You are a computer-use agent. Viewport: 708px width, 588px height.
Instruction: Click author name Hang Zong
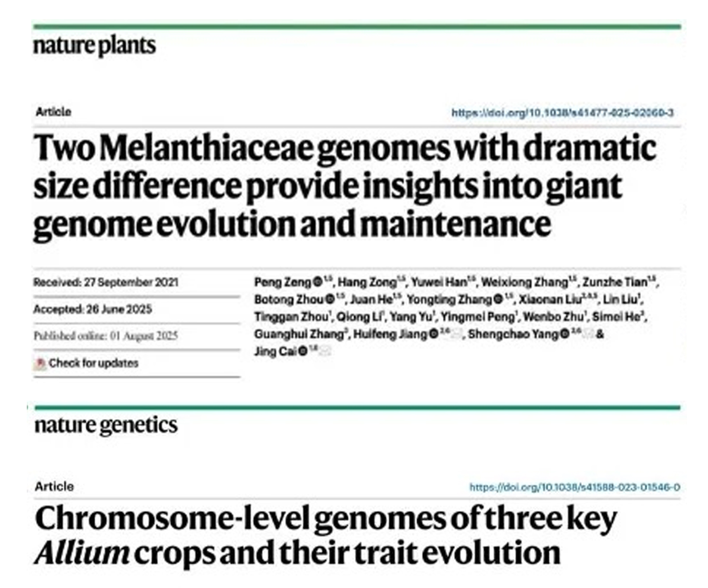click(367, 282)
